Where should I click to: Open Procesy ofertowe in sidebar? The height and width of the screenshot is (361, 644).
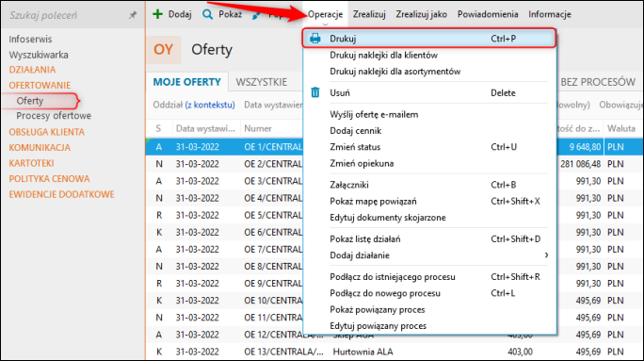tap(54, 116)
